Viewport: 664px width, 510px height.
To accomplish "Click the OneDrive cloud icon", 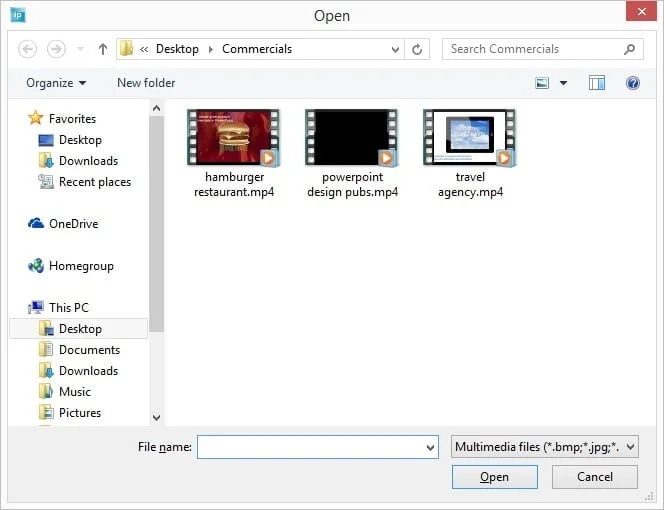I will (36, 223).
